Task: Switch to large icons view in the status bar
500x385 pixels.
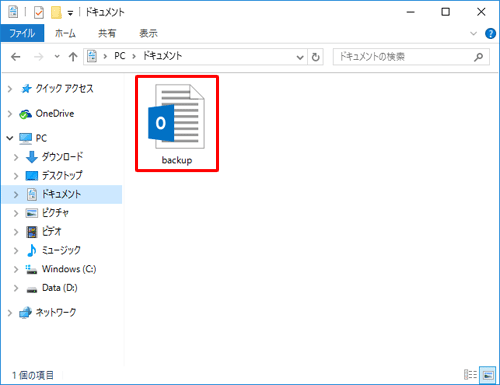Action: tap(488, 375)
